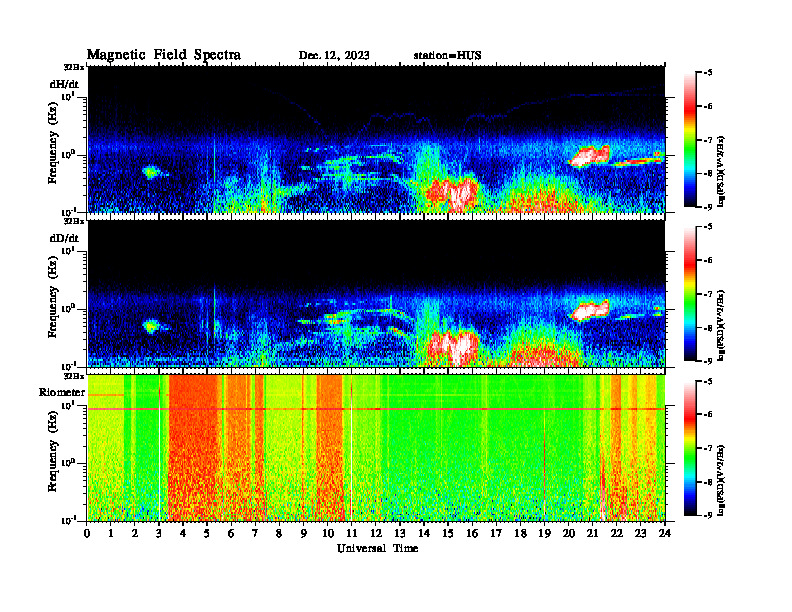Click the "3" hour tick label

[159, 533]
